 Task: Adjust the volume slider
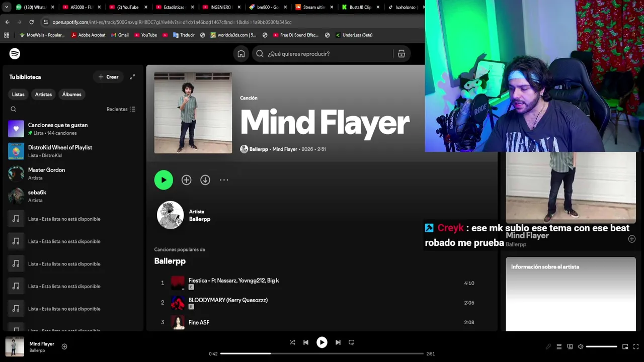point(601,347)
